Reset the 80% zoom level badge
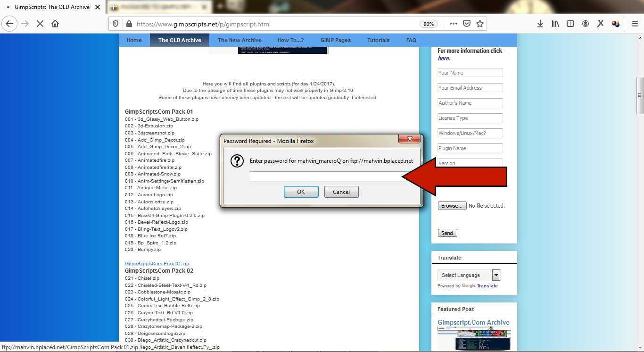This screenshot has height=352, width=644. 429,24
